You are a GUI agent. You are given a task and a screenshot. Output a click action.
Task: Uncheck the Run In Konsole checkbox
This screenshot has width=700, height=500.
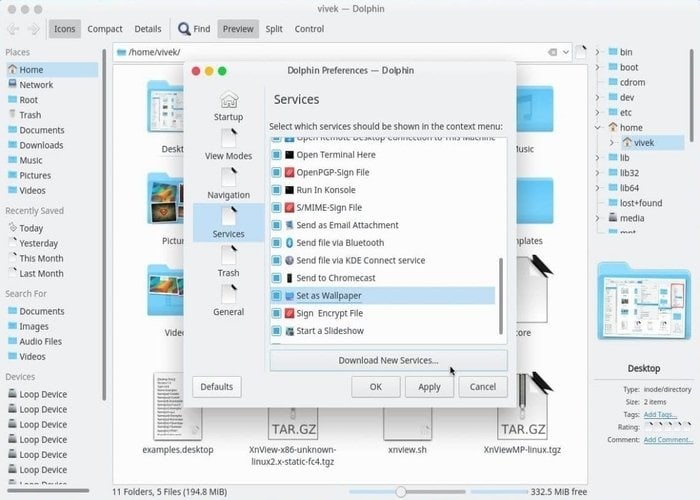click(x=276, y=190)
